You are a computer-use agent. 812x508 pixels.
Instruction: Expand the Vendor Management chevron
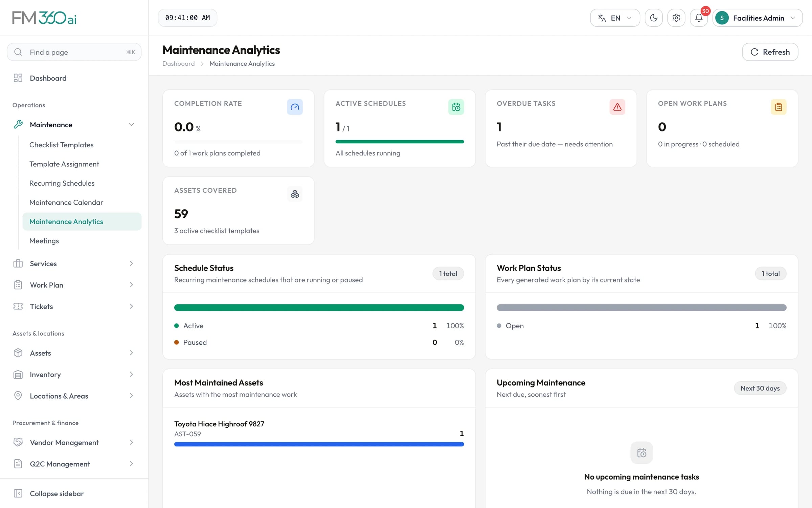click(x=131, y=442)
